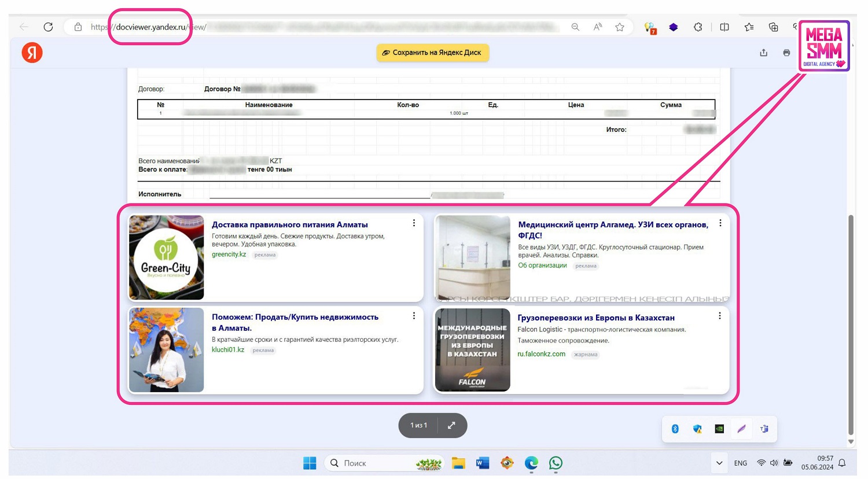Click the жарнама label on Falcon ad

pyautogui.click(x=586, y=355)
